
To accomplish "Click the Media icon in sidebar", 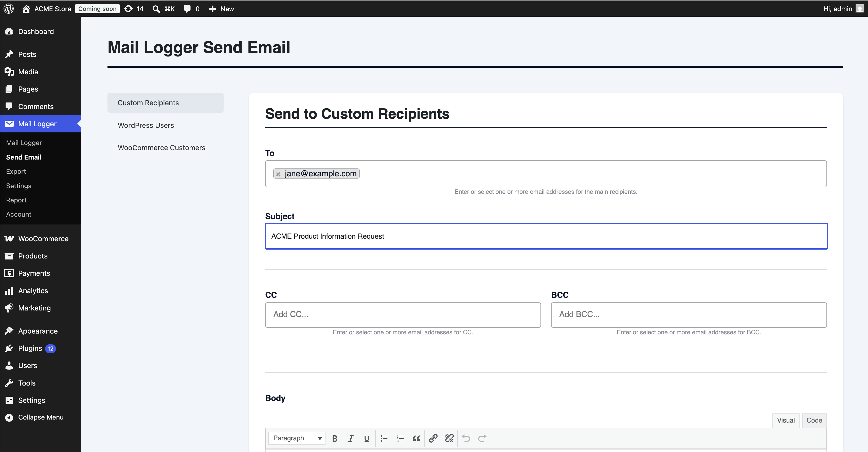I will (x=9, y=72).
